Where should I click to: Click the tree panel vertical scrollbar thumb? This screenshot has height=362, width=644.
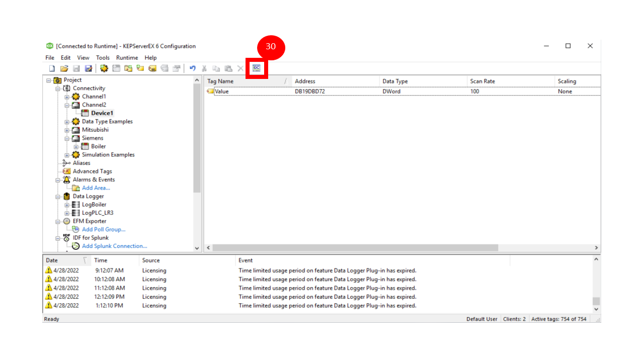point(197,139)
